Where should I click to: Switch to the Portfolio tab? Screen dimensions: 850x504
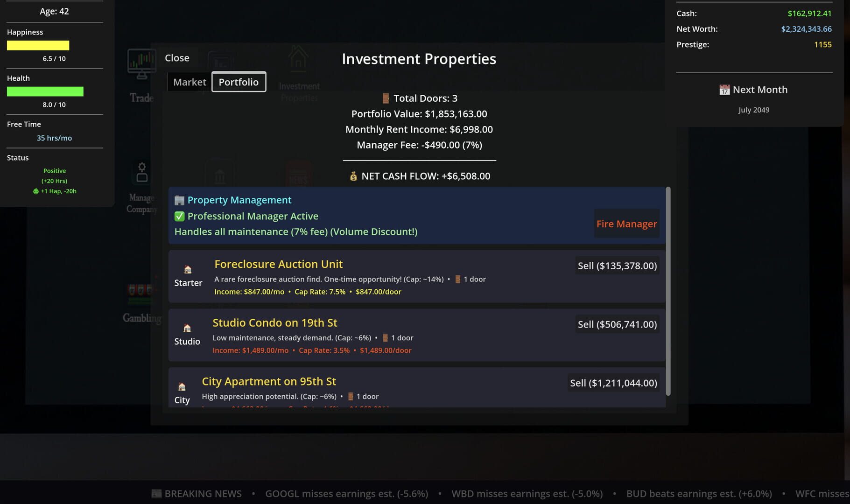[x=239, y=82]
